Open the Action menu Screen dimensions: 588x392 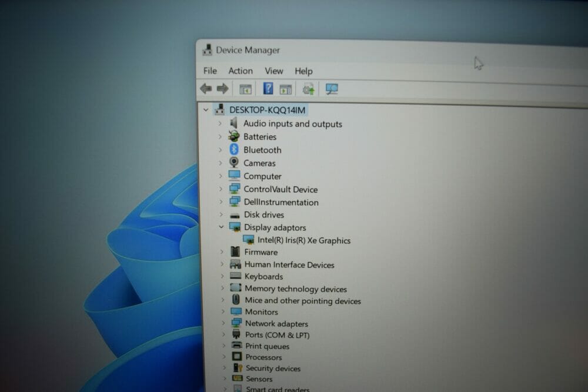[x=240, y=71]
